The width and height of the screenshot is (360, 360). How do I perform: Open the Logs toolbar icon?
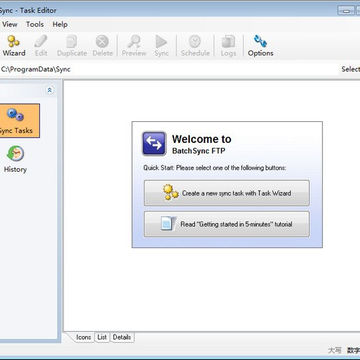point(228,46)
